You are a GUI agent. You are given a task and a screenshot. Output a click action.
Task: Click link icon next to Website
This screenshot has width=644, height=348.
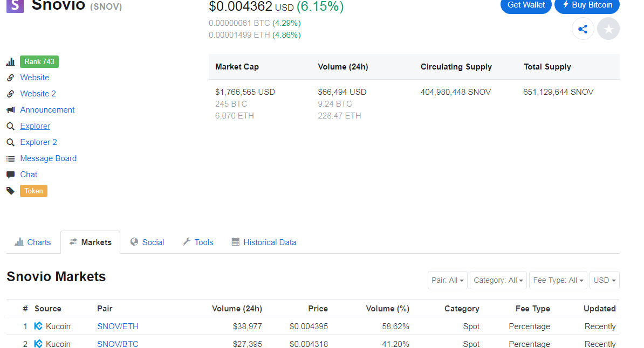[x=11, y=78]
